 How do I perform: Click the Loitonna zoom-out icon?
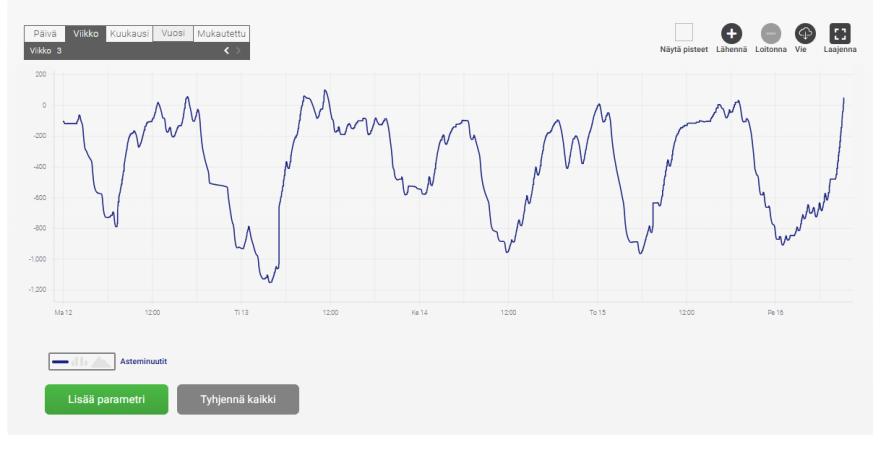pos(770,33)
